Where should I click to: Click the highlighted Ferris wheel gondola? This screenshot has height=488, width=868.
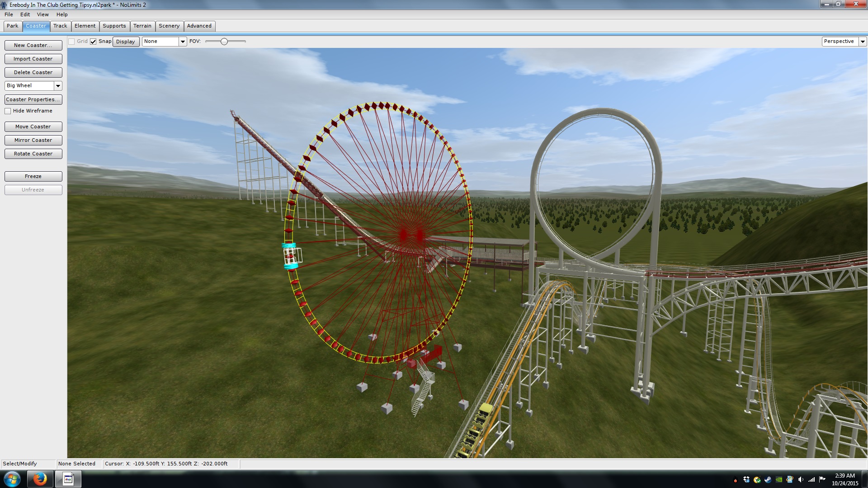pos(292,257)
